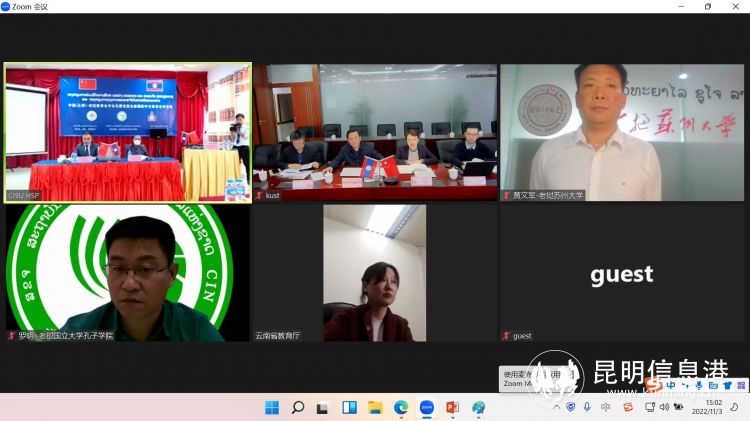Launch File Explorer from the taskbar
Viewport: 750px width, 421px height.
(x=375, y=408)
